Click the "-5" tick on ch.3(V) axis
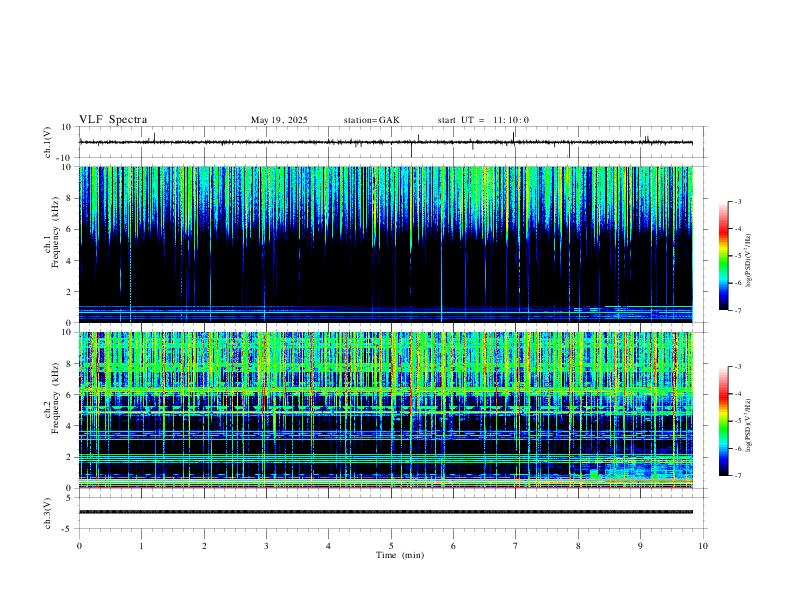The height and width of the screenshot is (612, 792). point(68,529)
